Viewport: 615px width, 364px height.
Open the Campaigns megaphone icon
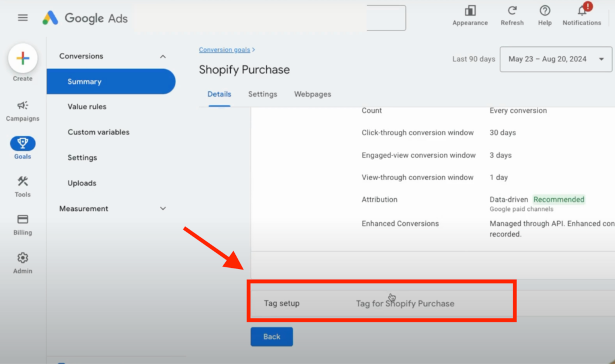tap(22, 106)
